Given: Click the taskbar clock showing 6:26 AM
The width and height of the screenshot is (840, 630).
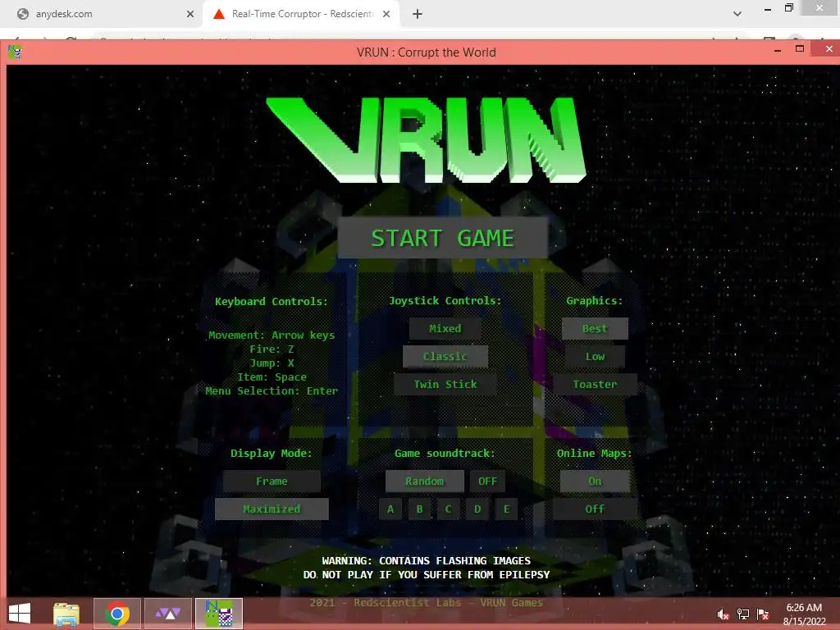Looking at the screenshot, I should (x=804, y=614).
